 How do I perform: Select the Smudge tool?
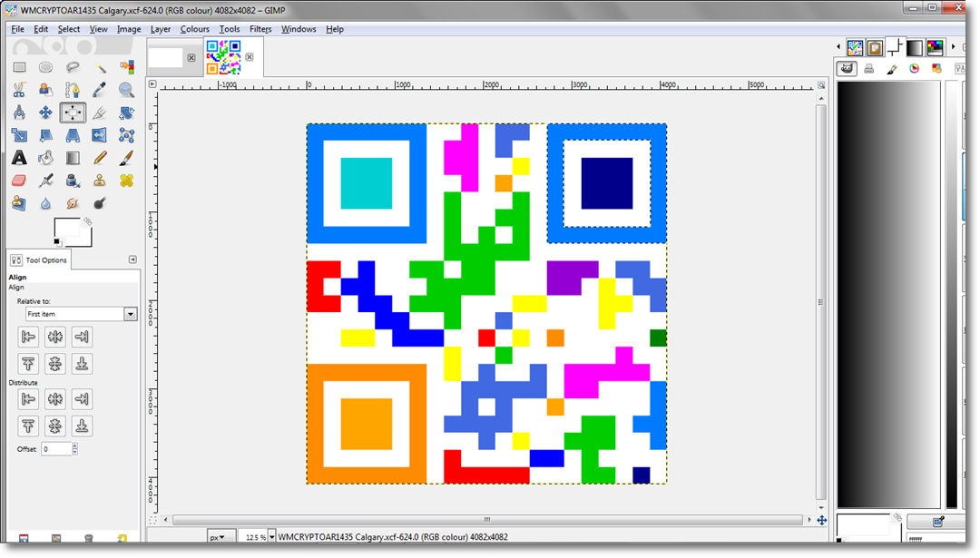[x=73, y=203]
